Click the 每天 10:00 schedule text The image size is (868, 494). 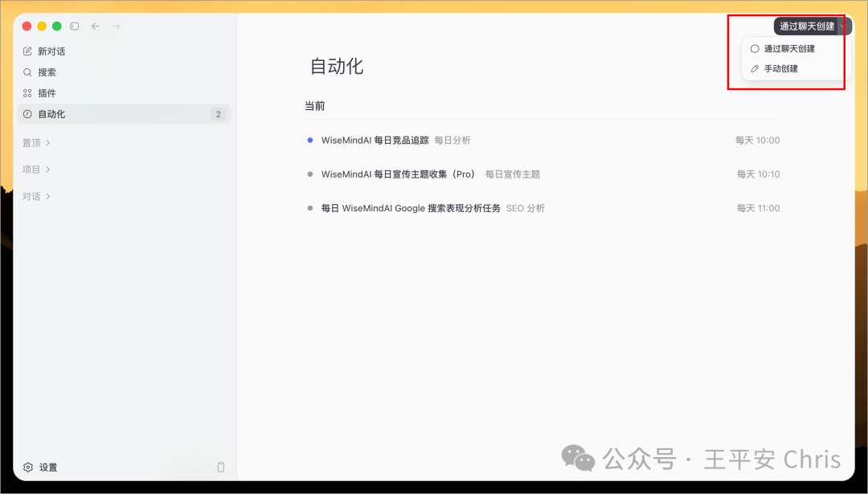(x=757, y=141)
